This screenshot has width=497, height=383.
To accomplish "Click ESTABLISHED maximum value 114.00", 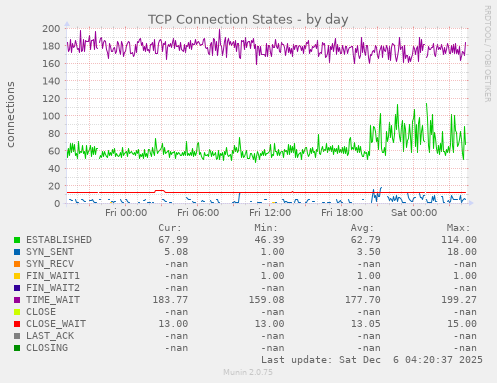I will pos(459,240).
